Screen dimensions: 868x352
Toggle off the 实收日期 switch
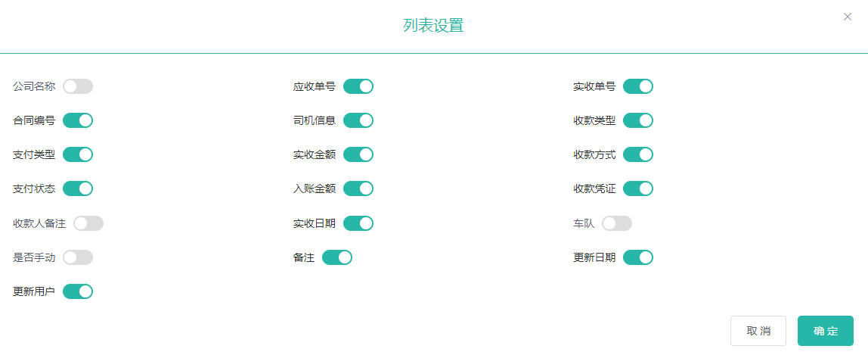[358, 223]
